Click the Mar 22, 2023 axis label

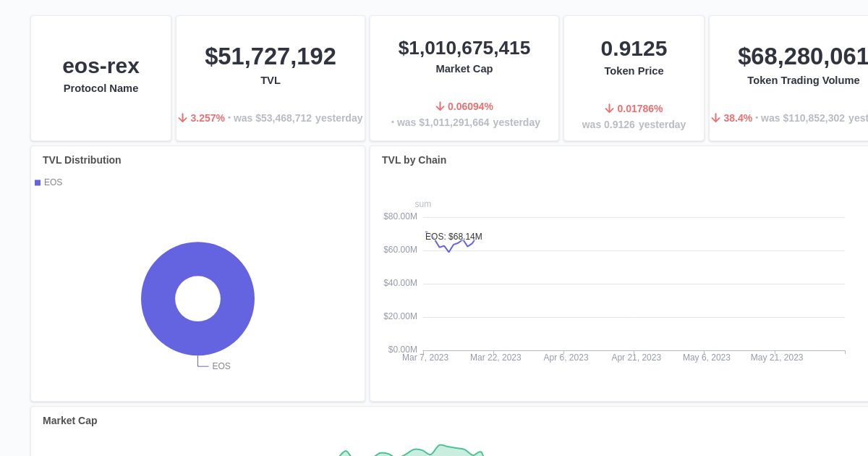(x=495, y=357)
